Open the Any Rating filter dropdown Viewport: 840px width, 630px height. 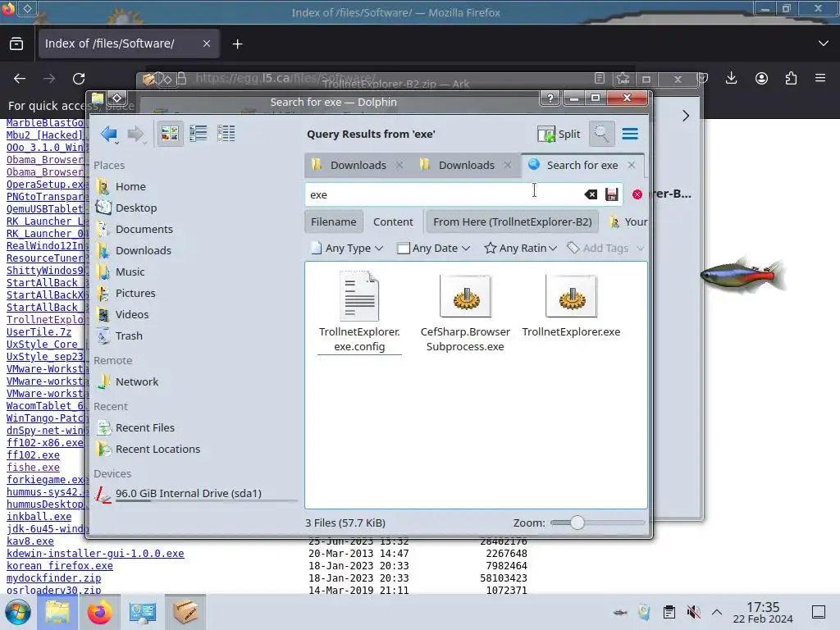[521, 248]
